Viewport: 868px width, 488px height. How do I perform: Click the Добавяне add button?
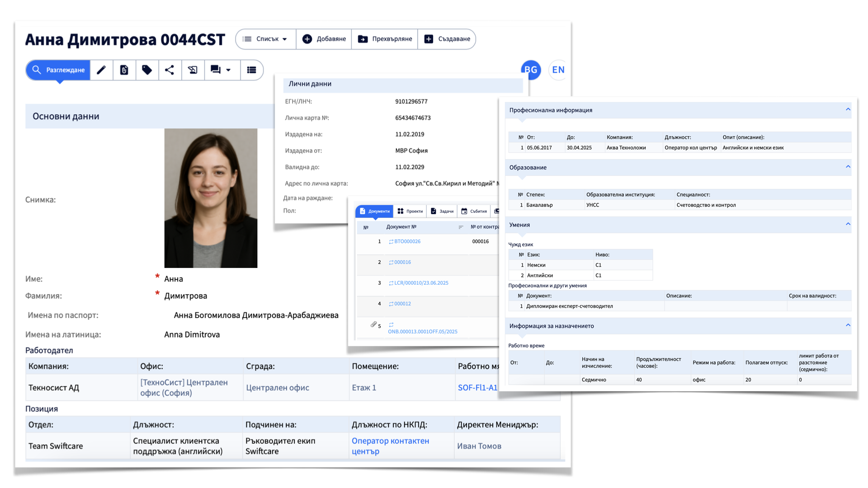click(324, 39)
